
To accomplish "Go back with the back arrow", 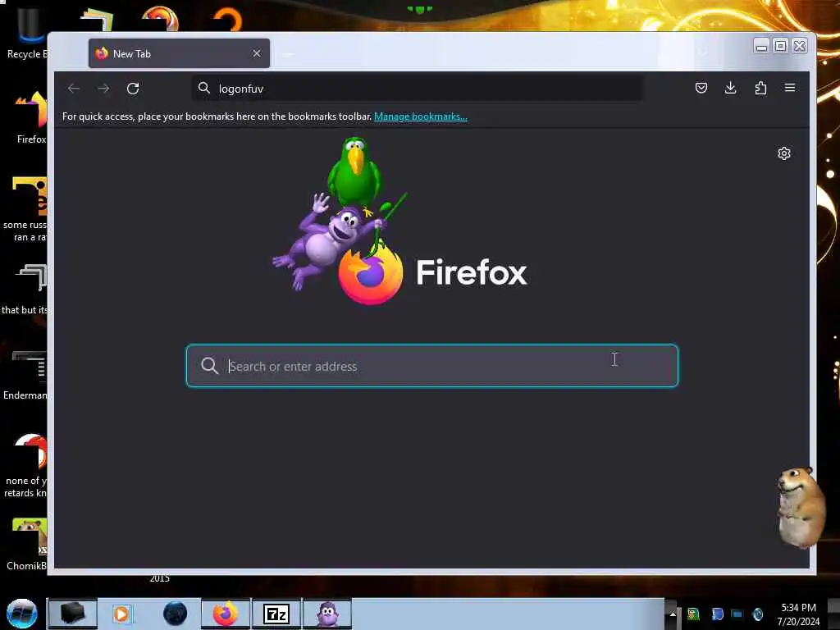I will [74, 89].
